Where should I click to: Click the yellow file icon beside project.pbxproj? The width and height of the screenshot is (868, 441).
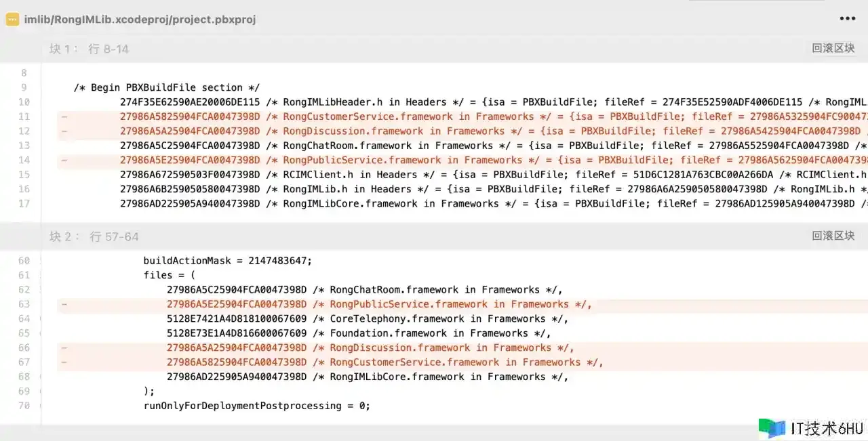click(x=12, y=20)
